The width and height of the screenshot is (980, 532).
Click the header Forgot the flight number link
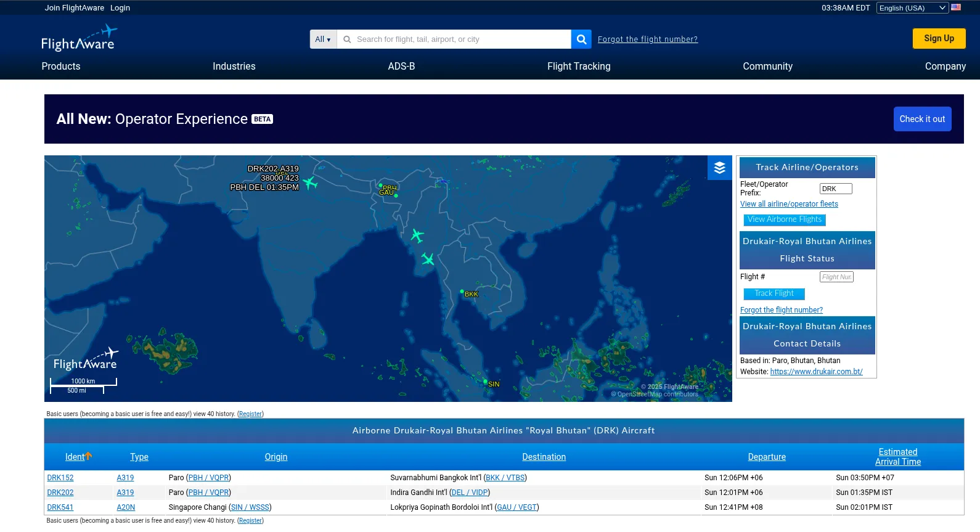click(648, 39)
